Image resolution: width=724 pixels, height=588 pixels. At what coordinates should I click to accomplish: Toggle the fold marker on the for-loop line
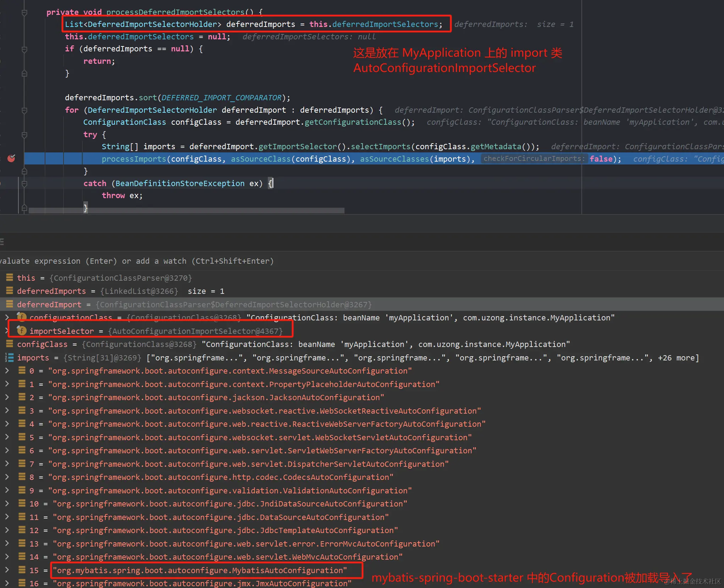coord(24,110)
